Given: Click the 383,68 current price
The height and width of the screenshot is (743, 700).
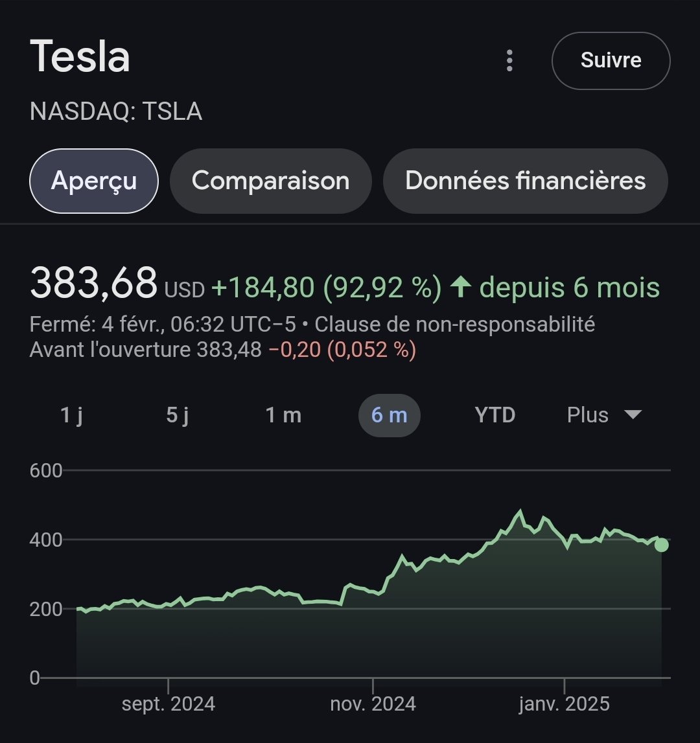Looking at the screenshot, I should 94,284.
